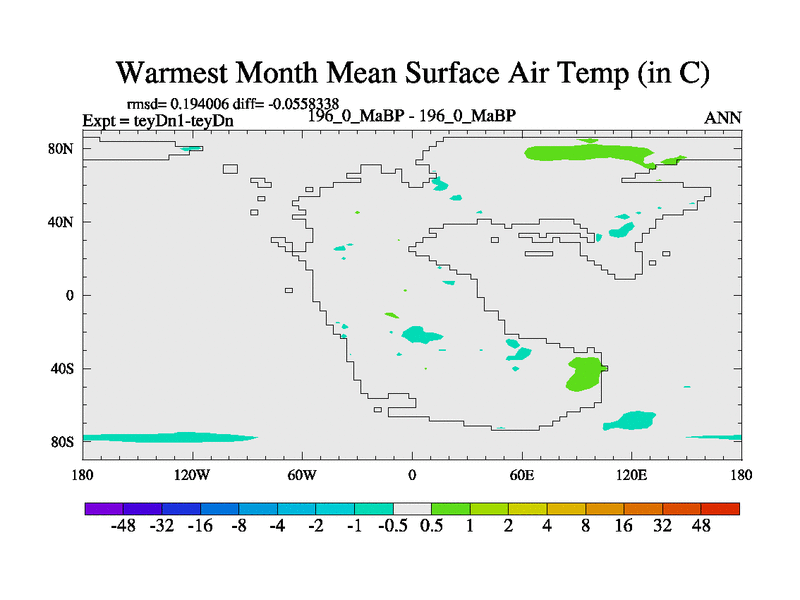Click the gray colorbar swatch between -0.5 and 0.5

click(412, 509)
